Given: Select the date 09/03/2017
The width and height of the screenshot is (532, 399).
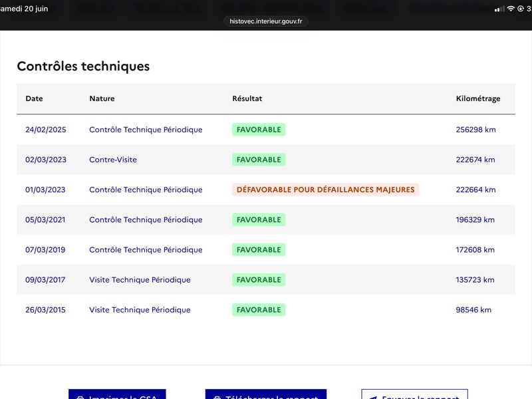Looking at the screenshot, I should click(x=45, y=279).
